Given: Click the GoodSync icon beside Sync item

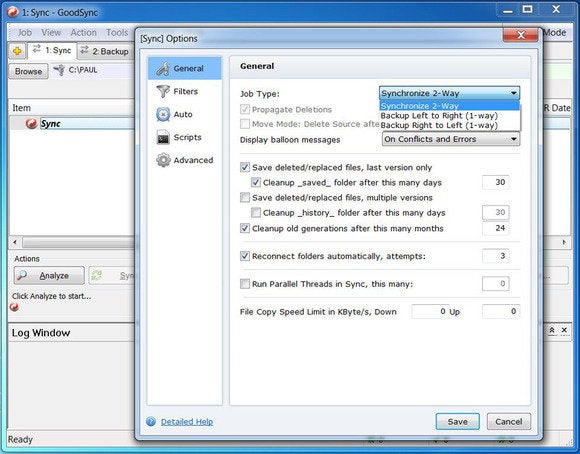Looking at the screenshot, I should [31, 123].
